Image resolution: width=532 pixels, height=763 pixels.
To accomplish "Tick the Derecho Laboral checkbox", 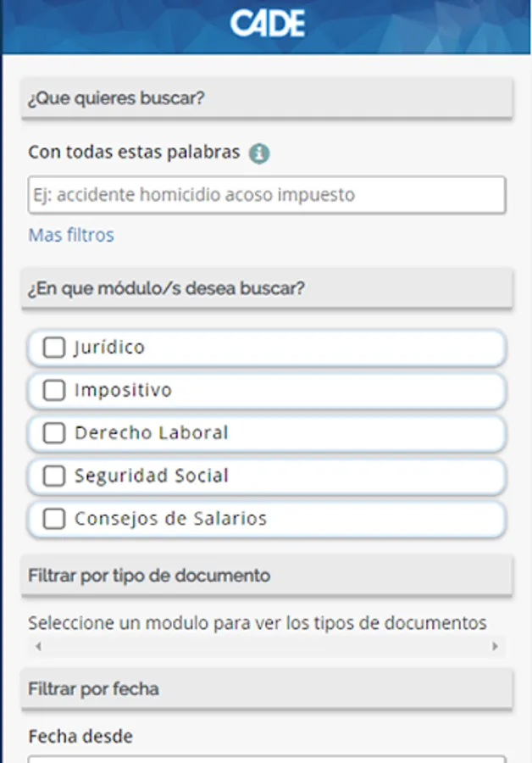I will click(54, 433).
